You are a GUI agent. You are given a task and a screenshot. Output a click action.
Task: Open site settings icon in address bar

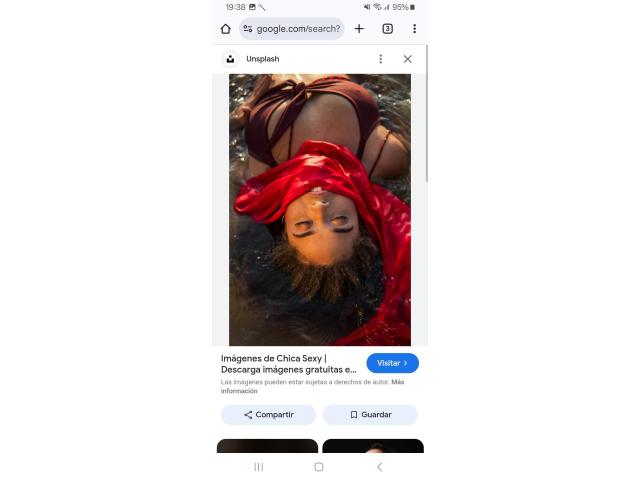[x=247, y=29]
